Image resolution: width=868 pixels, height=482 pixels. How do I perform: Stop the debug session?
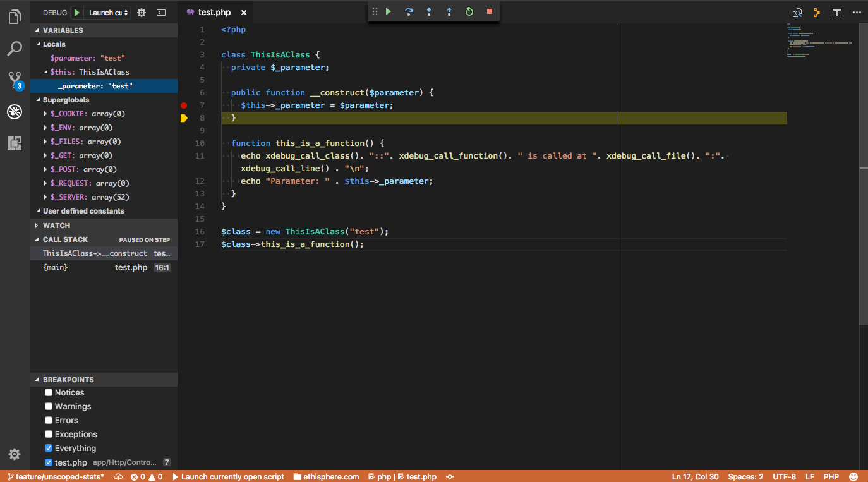point(490,11)
